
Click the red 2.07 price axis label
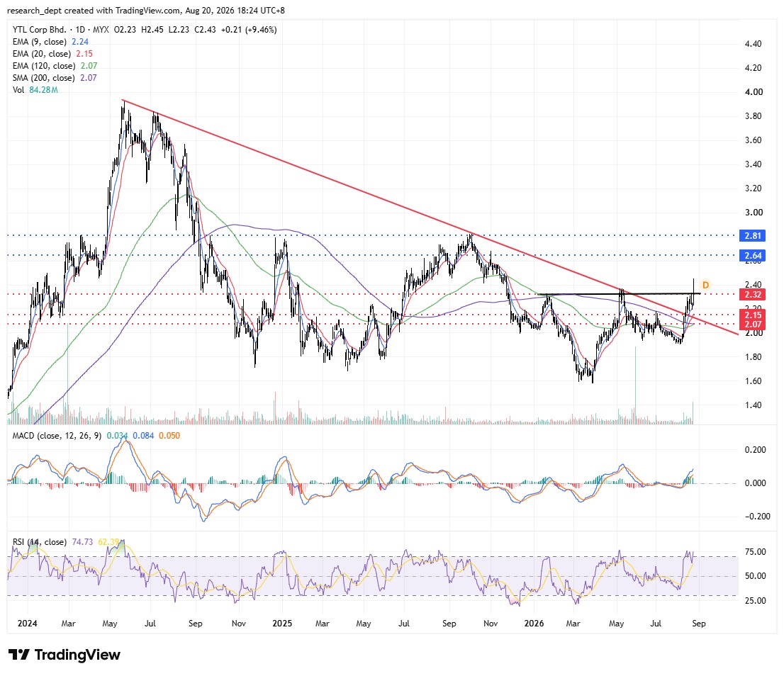753,325
